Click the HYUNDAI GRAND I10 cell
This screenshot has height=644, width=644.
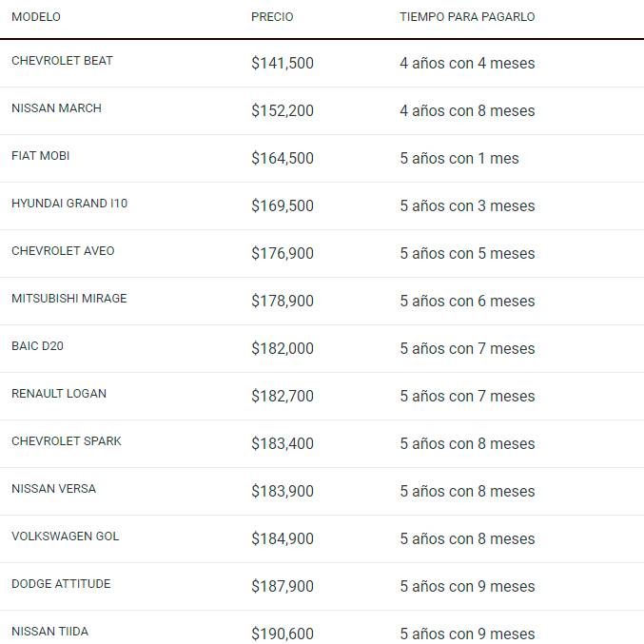tap(69, 204)
